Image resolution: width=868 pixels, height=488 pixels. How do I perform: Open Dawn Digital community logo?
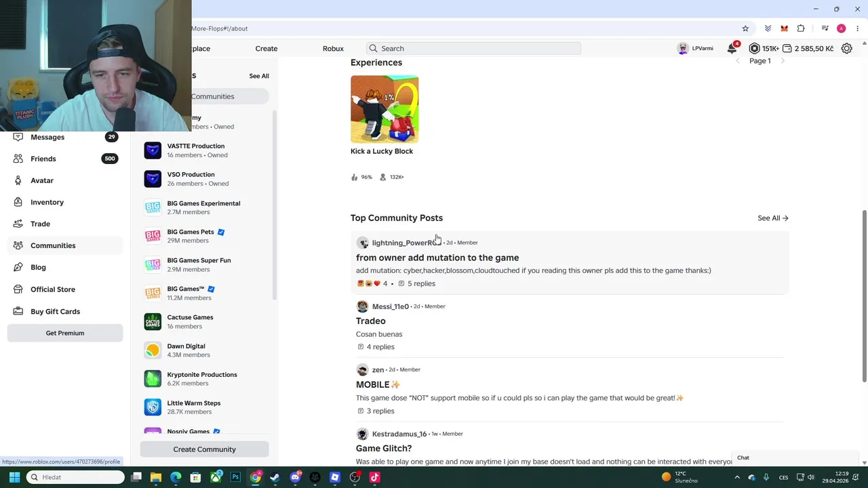pyautogui.click(x=153, y=350)
